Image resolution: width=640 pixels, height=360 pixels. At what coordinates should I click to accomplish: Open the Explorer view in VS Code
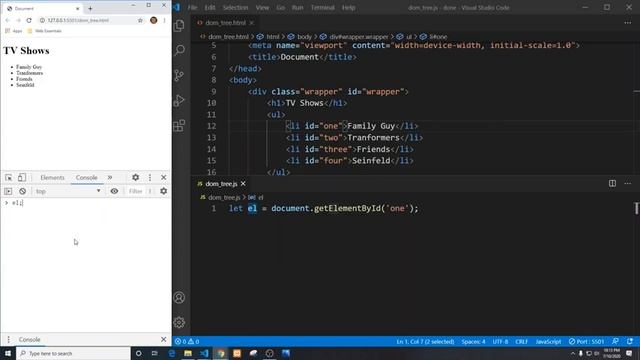pos(179,26)
